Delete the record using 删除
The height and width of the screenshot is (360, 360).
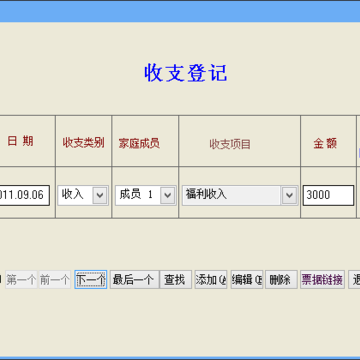pyautogui.click(x=281, y=280)
